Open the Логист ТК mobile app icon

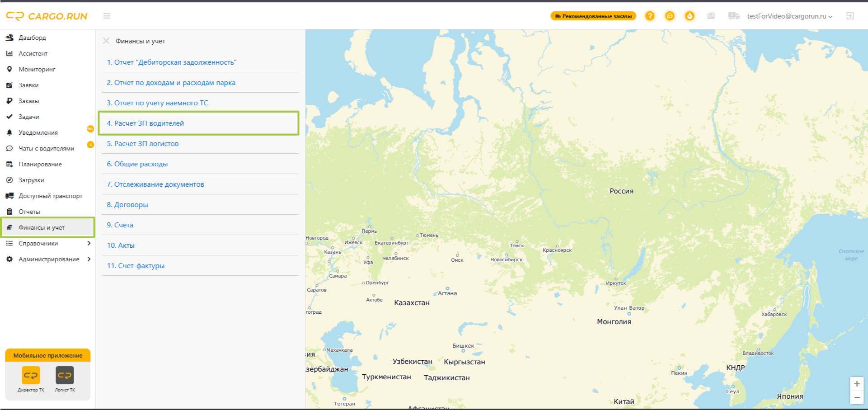(x=65, y=375)
